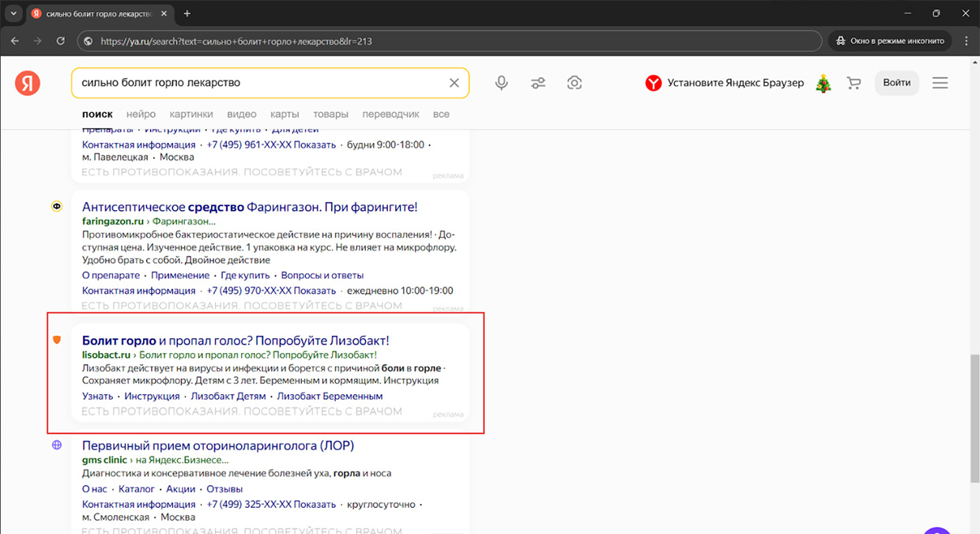Click the Установите Яндекс Браузер link
980x534 pixels.
point(734,83)
